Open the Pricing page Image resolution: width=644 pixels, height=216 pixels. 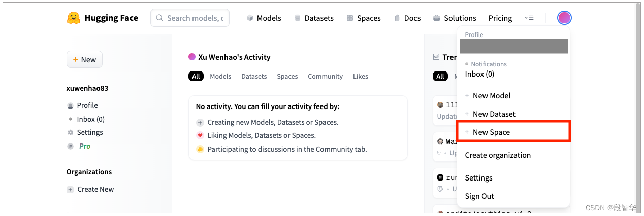point(500,18)
